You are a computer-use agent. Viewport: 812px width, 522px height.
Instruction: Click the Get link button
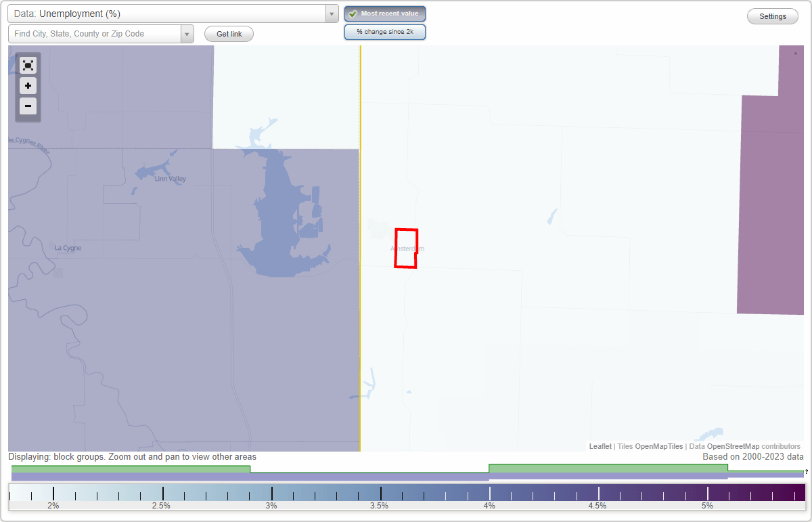pos(229,34)
